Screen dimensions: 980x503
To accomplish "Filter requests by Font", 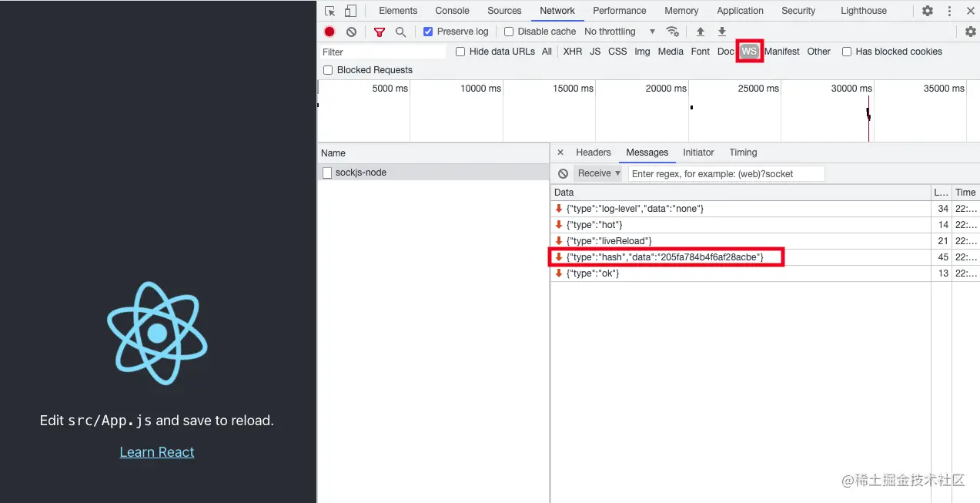I will click(x=701, y=52).
